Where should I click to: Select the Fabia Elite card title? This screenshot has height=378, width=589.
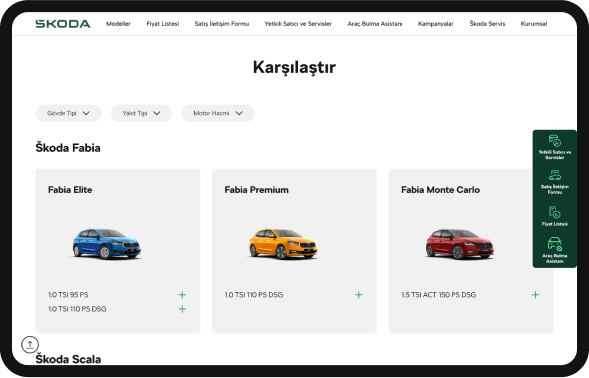[70, 190]
